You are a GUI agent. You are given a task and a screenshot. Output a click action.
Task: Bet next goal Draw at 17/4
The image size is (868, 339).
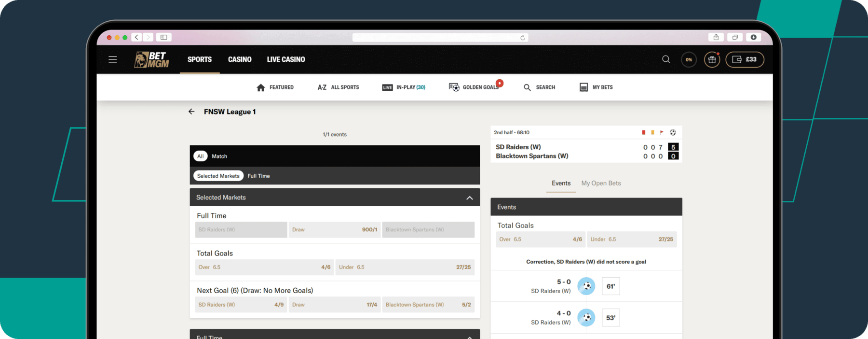point(335,305)
